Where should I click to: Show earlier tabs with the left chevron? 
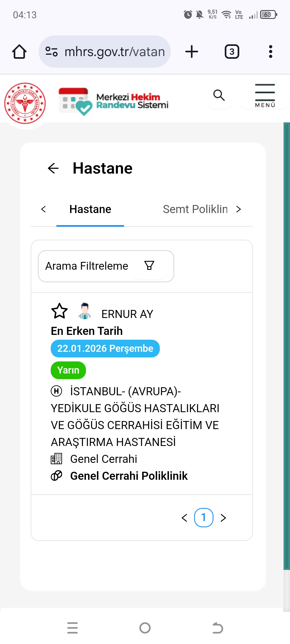44,209
